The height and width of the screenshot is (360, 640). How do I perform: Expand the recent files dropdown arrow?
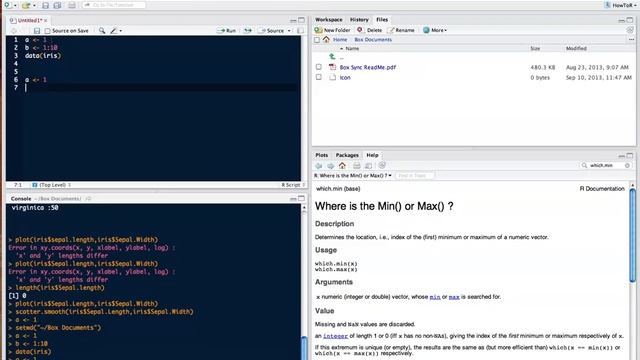point(34,6)
